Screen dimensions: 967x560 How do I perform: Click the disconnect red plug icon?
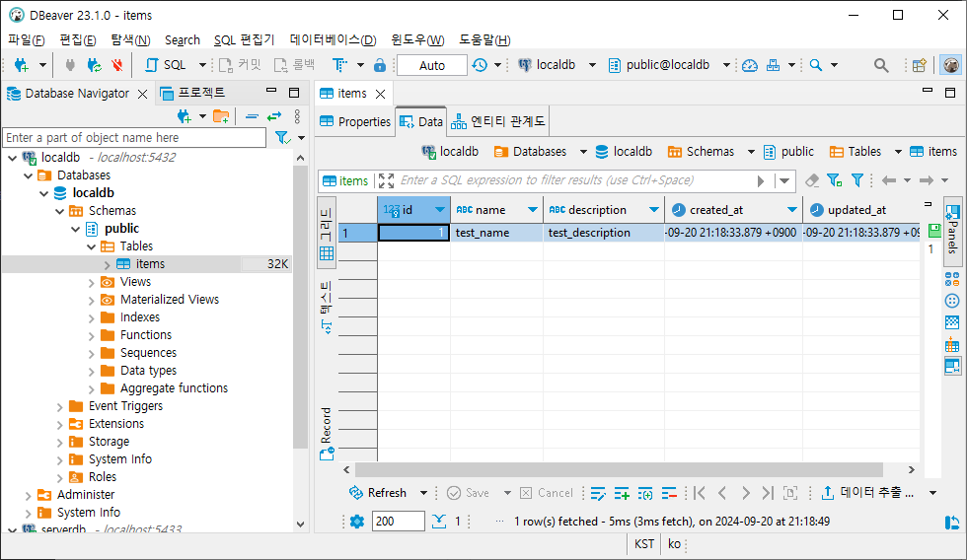(116, 65)
